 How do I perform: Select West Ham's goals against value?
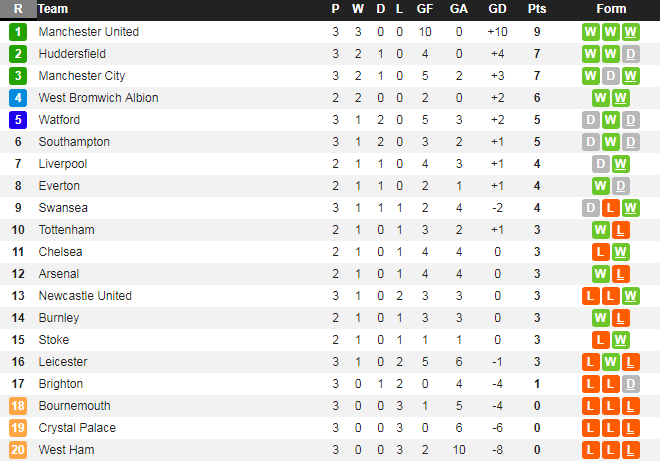point(459,450)
